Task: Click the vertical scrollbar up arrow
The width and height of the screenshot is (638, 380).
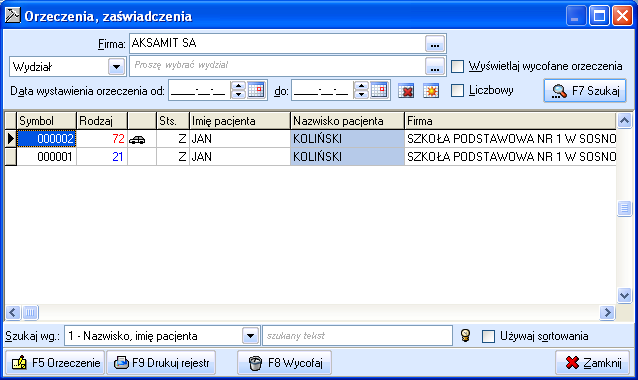Action: click(x=624, y=120)
